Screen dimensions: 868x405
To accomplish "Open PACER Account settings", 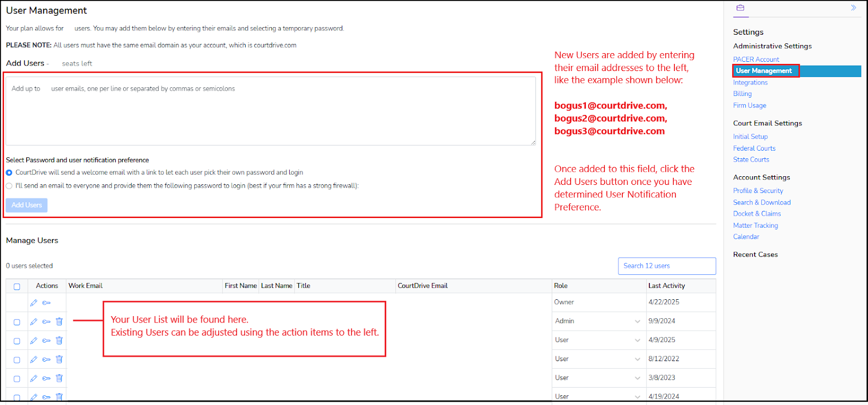I will [x=756, y=60].
